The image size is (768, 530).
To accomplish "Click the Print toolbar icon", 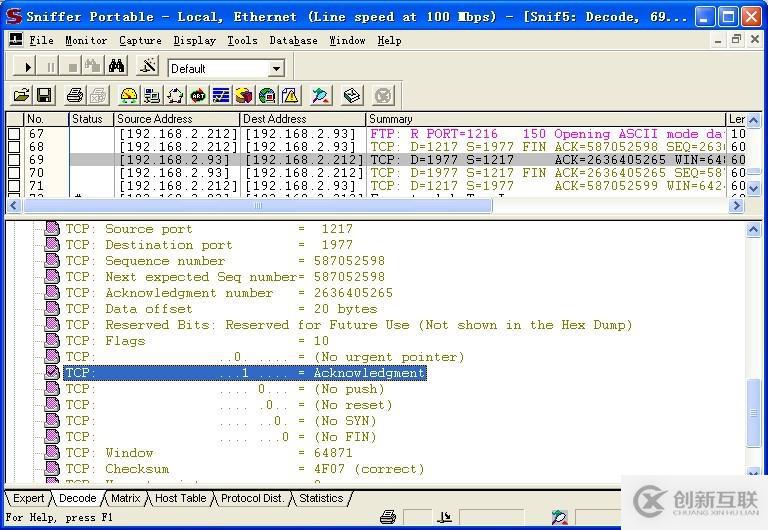I will pyautogui.click(x=75, y=96).
